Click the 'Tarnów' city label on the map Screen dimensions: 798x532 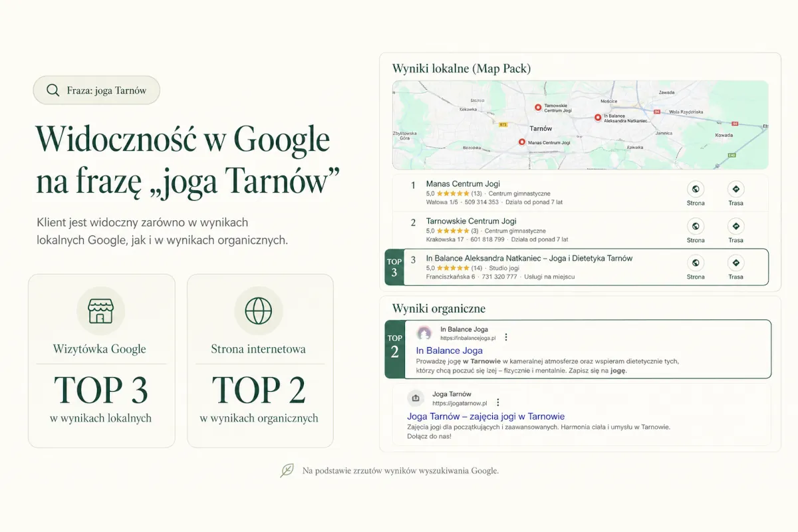(x=541, y=128)
